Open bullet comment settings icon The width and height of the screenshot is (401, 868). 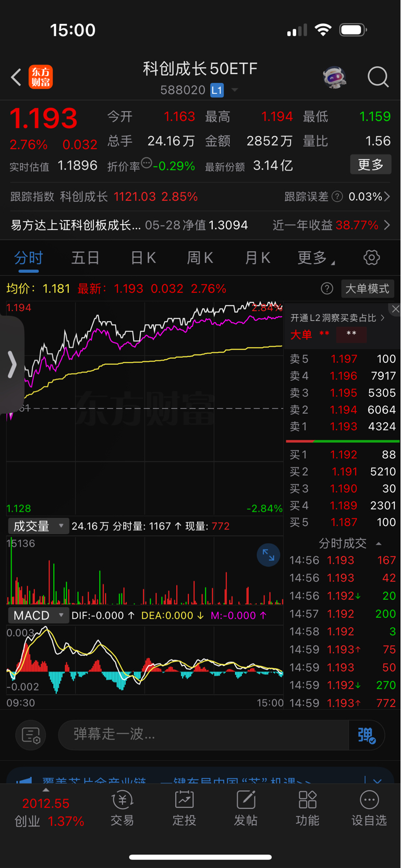(31, 735)
